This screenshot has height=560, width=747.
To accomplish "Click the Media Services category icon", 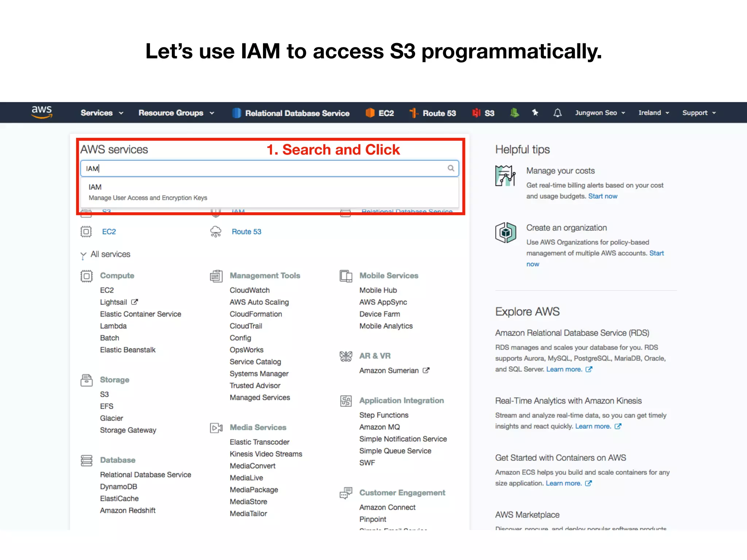I will [x=216, y=428].
